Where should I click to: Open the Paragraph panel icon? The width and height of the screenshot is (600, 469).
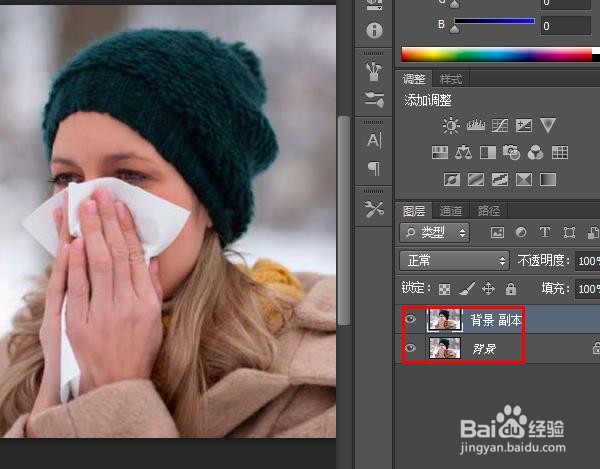point(374,168)
